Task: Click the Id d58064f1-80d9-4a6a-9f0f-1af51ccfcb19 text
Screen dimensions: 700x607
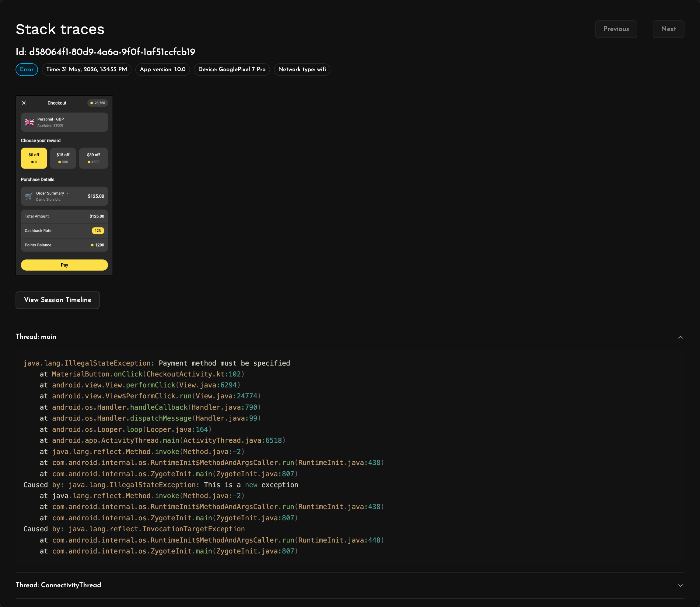Action: tap(105, 52)
